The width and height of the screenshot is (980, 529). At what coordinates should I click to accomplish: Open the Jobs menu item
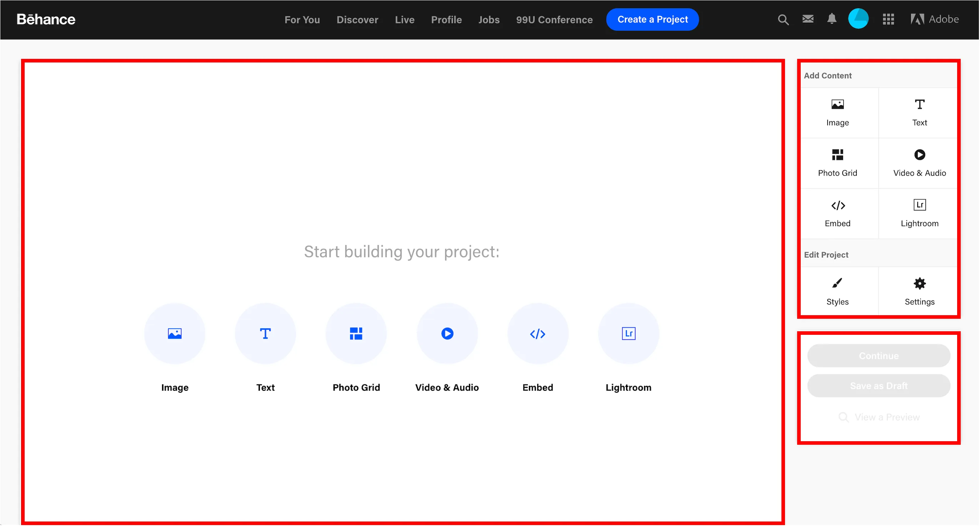click(x=488, y=19)
